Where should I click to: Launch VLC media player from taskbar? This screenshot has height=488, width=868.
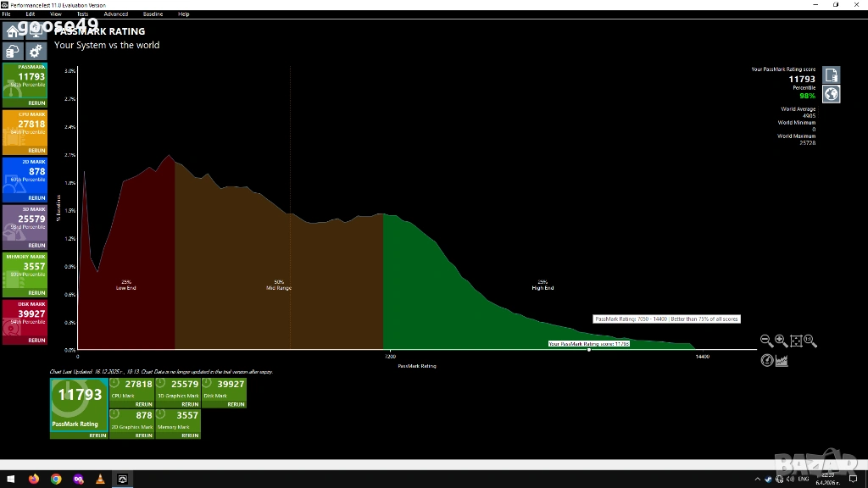[100, 480]
